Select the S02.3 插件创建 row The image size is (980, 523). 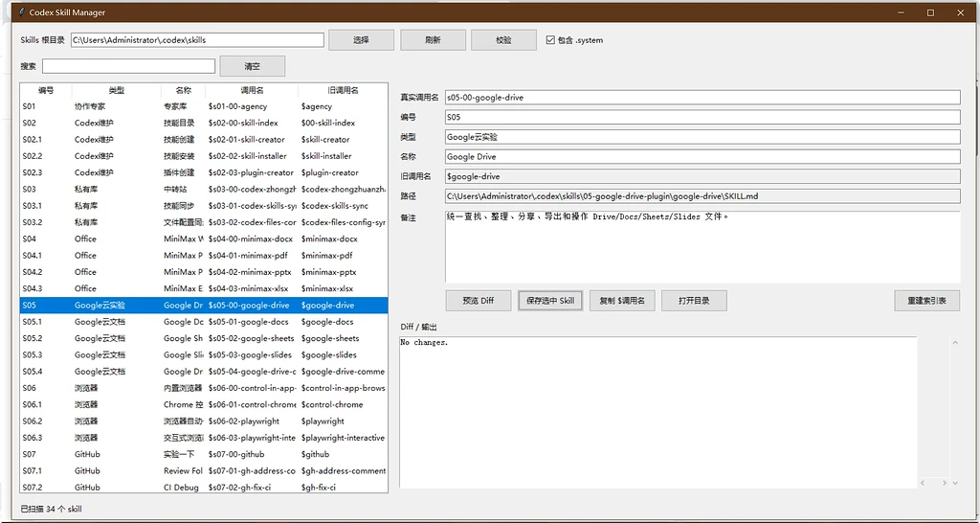(x=204, y=172)
